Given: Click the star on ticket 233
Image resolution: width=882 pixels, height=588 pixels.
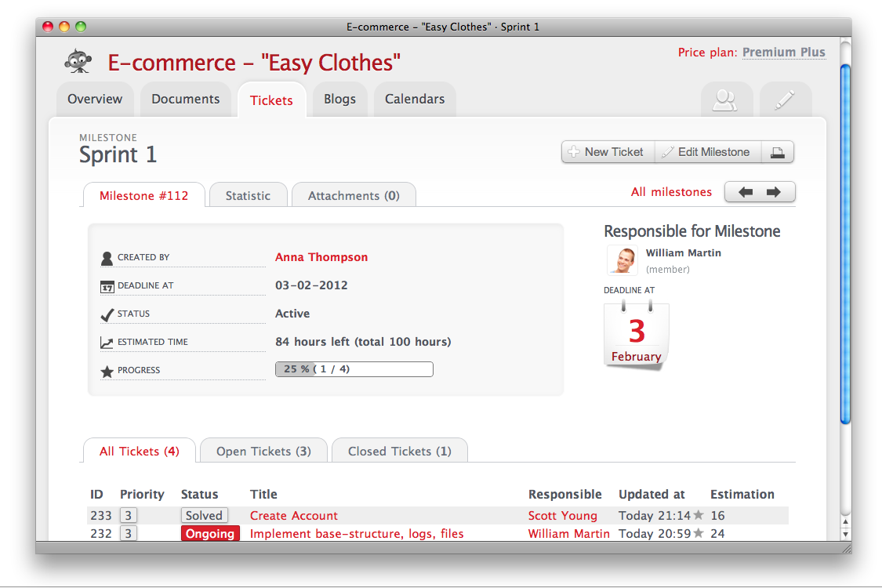Looking at the screenshot, I should pos(699,516).
